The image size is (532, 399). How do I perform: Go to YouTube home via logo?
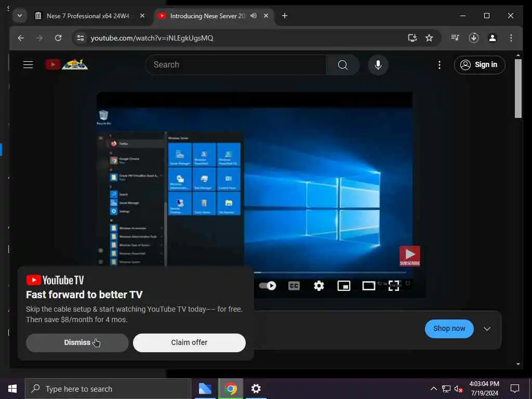point(66,64)
